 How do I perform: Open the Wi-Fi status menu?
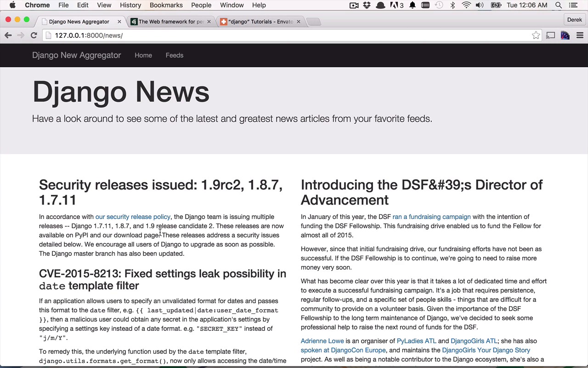pyautogui.click(x=466, y=5)
